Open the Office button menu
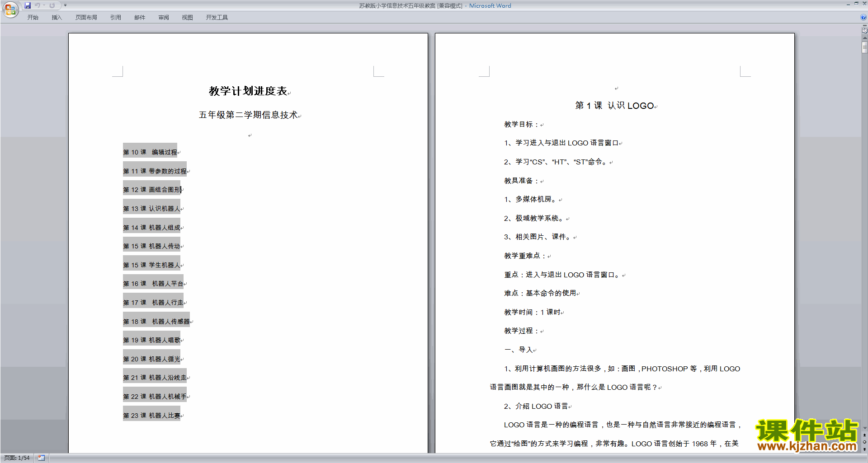 tap(10, 9)
